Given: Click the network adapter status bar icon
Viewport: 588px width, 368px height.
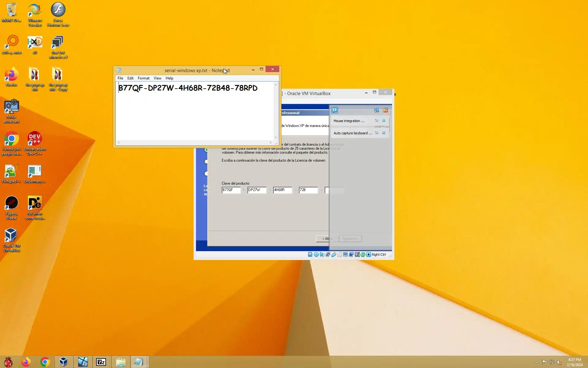Looking at the screenshot, I should click(328, 255).
